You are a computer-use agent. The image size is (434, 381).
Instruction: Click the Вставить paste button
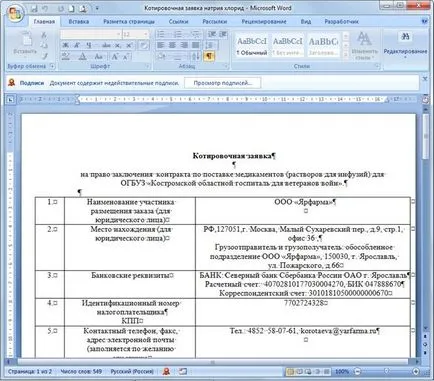[25, 43]
